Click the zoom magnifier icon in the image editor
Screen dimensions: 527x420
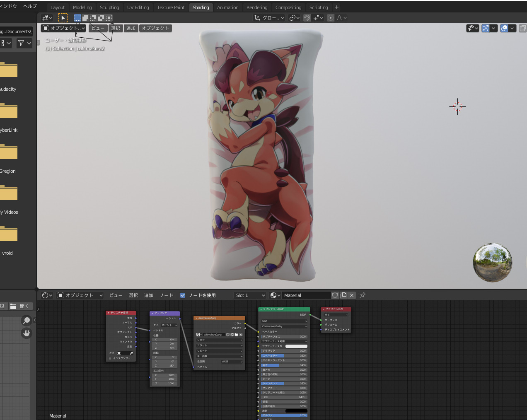[26, 321]
